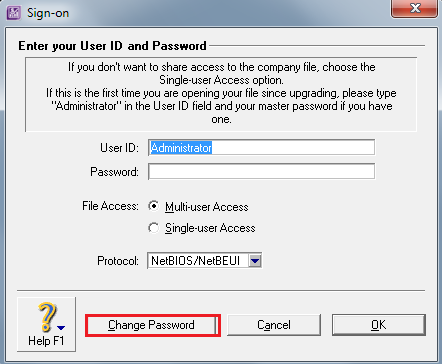Viewport: 442px width, 364px height.
Task: Focus the empty Password field
Action: 261,172
